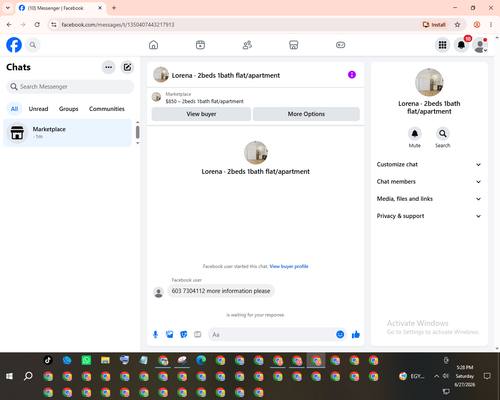The image size is (500, 400).
Task: Select the 603 7304112 message bubble
Action: tap(221, 291)
